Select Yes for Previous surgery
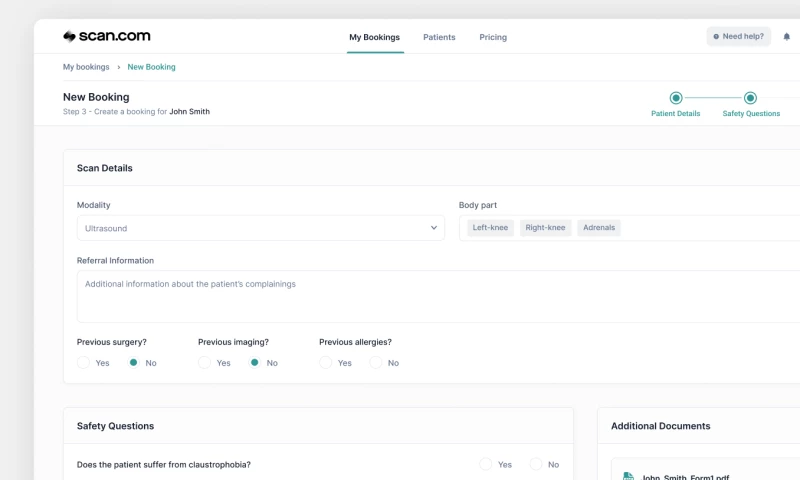This screenshot has width=800, height=480. (x=85, y=363)
